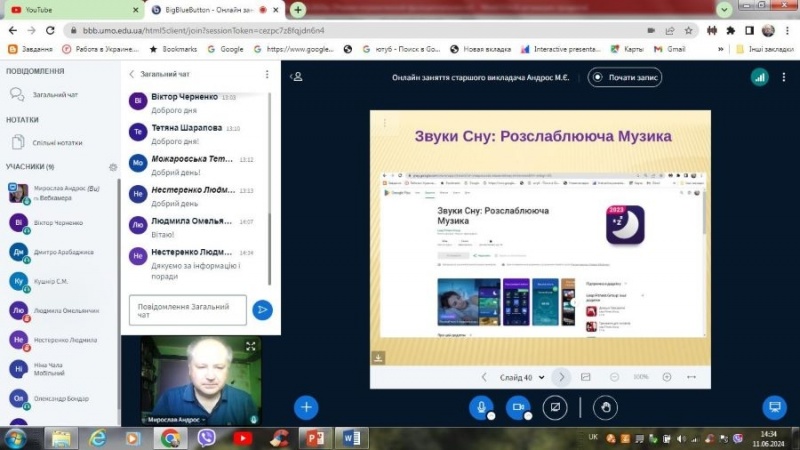This screenshot has width=800, height=450.
Task: Open Мирослав Андрос webcam name dropdown
Action: click(x=177, y=419)
